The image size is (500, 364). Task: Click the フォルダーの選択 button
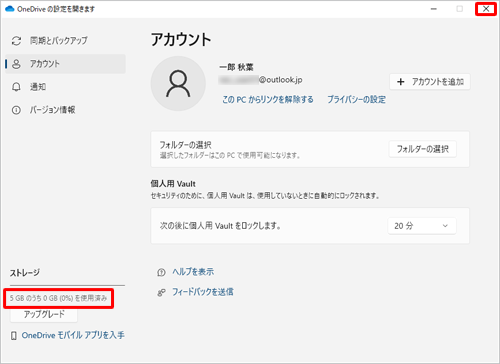tap(422, 149)
